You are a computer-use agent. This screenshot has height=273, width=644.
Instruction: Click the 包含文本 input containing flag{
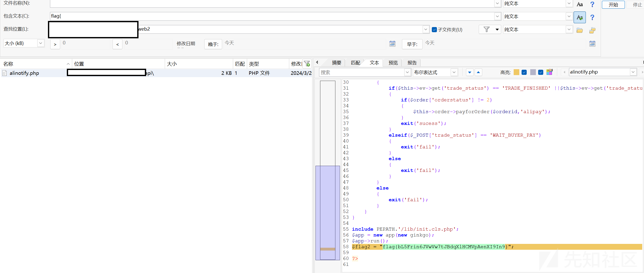click(x=272, y=16)
